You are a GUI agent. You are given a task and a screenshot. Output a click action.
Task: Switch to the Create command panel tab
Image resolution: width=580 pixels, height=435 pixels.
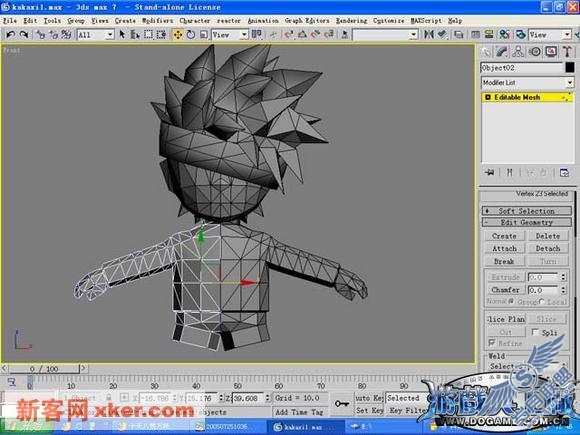[486, 51]
